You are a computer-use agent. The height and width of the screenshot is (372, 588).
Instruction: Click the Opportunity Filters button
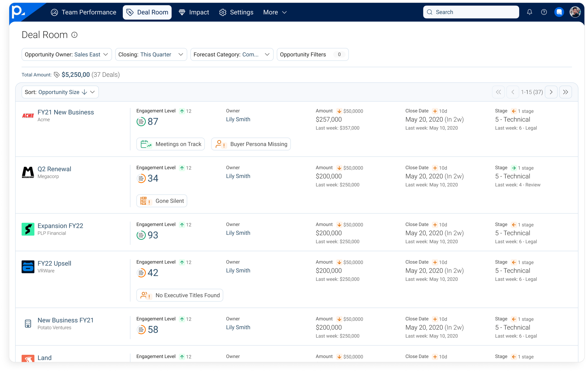[x=312, y=54]
